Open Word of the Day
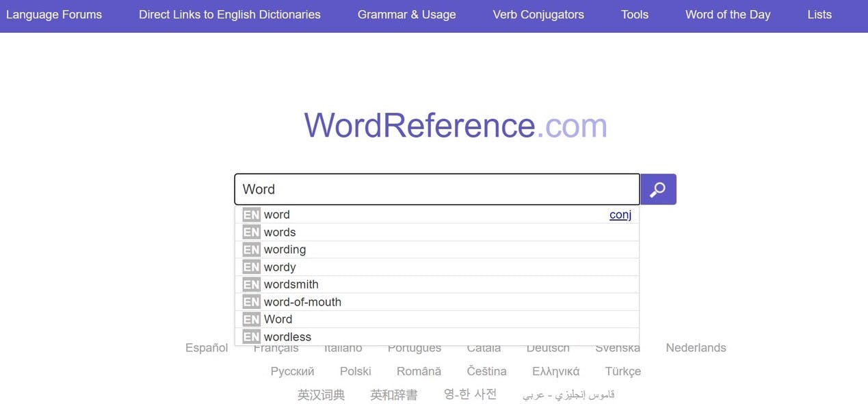The image size is (868, 404). coord(728,14)
